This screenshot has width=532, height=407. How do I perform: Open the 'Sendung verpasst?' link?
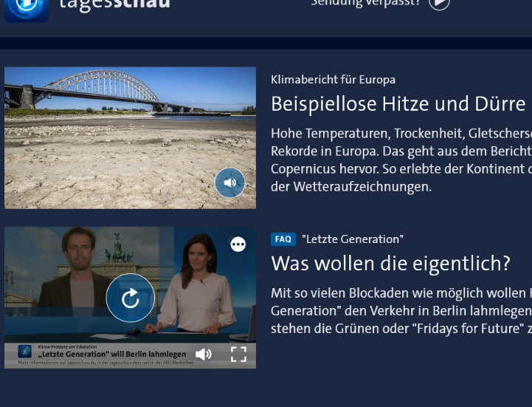pyautogui.click(x=366, y=4)
